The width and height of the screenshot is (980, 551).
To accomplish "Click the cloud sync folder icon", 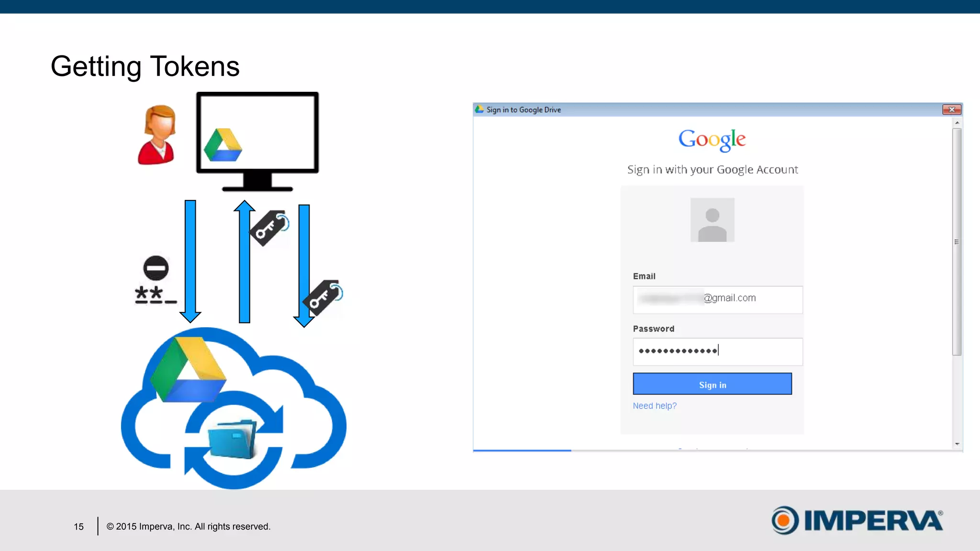I will [234, 439].
